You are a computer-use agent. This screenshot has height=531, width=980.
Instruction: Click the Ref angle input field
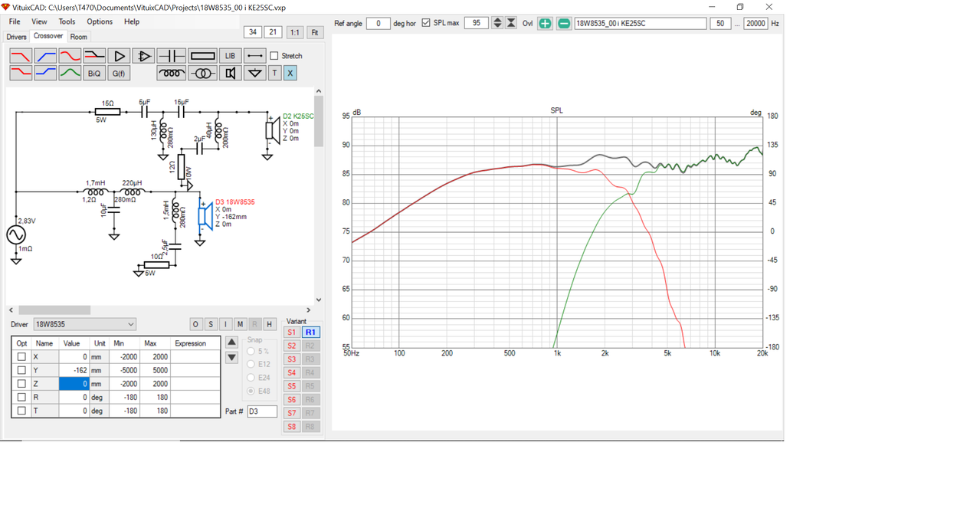pos(378,23)
